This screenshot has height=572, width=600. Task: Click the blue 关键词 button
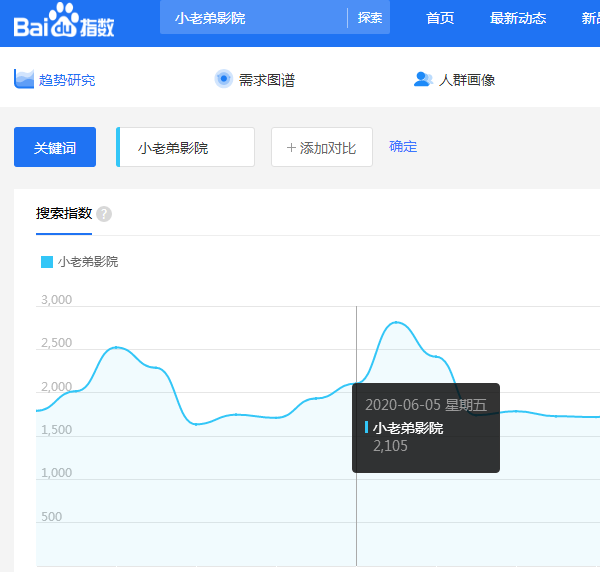55,147
